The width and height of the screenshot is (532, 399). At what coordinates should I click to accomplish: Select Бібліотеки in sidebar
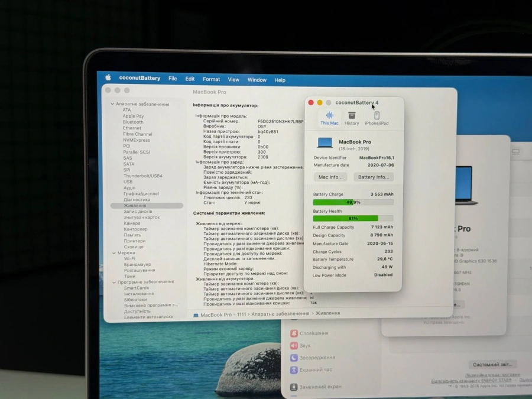click(x=135, y=300)
